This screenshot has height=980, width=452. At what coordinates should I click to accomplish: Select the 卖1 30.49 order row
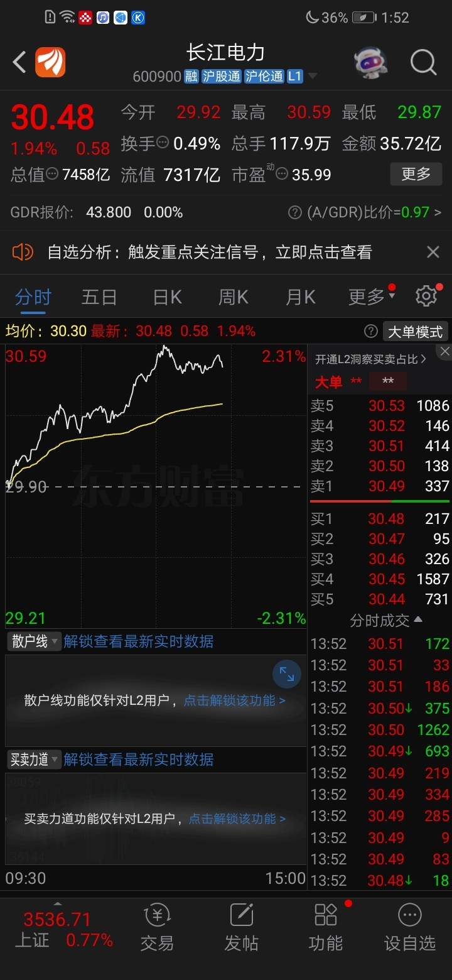pos(380,486)
